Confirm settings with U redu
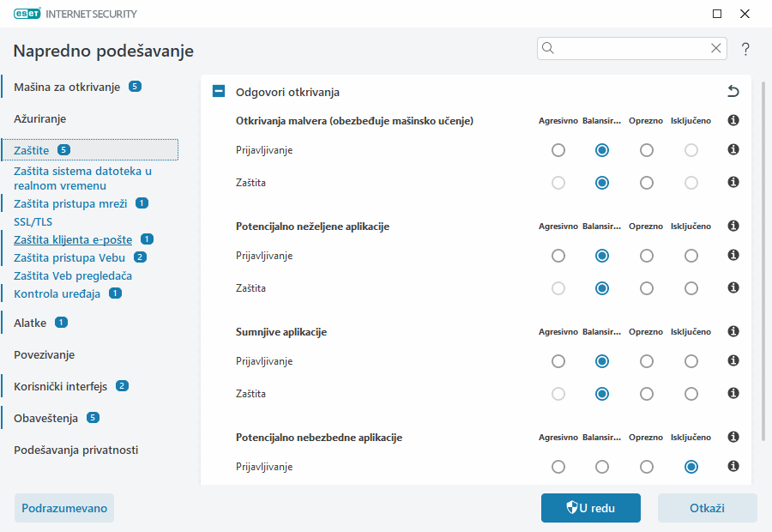Viewport: 772px width, 532px height. (590, 508)
